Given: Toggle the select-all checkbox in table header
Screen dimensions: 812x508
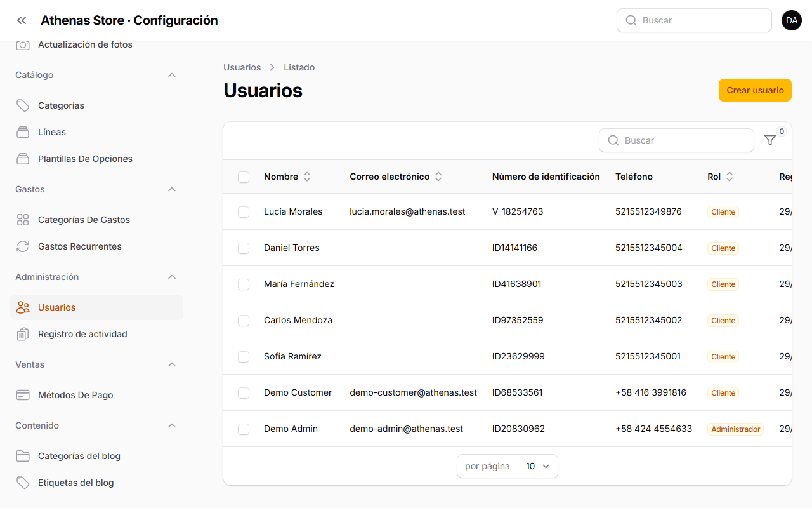Looking at the screenshot, I should point(244,177).
